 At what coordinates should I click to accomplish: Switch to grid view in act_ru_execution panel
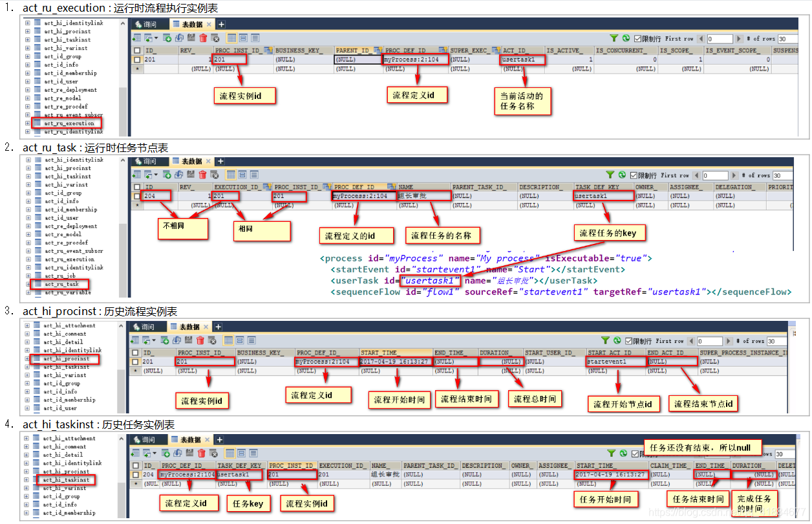pyautogui.click(x=231, y=38)
